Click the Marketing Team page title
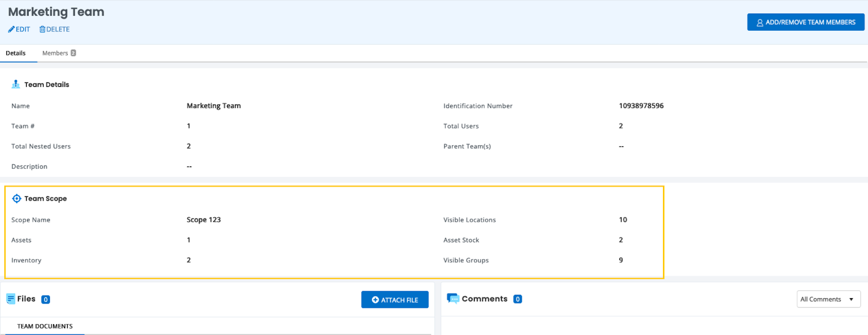868x335 pixels. pos(56,12)
